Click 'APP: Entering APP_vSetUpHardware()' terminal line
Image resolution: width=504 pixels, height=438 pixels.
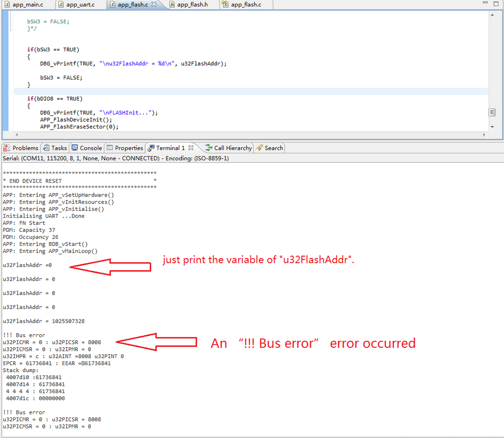58,195
